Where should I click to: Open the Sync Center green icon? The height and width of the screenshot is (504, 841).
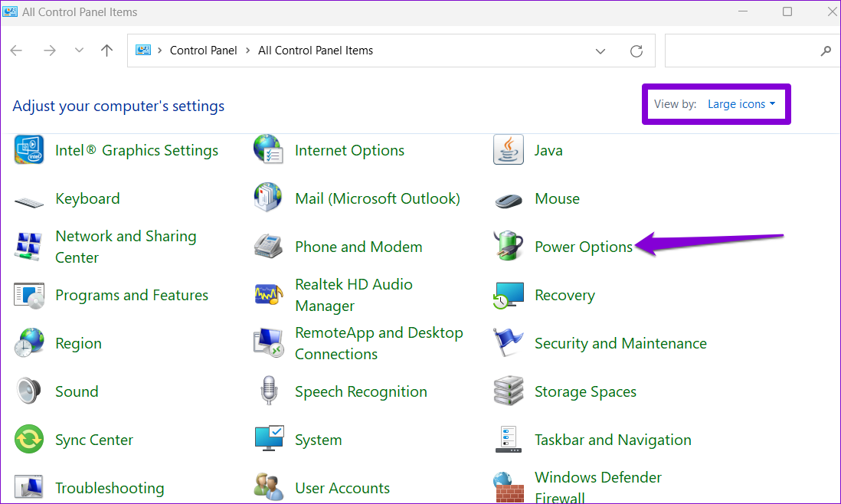tap(29, 440)
